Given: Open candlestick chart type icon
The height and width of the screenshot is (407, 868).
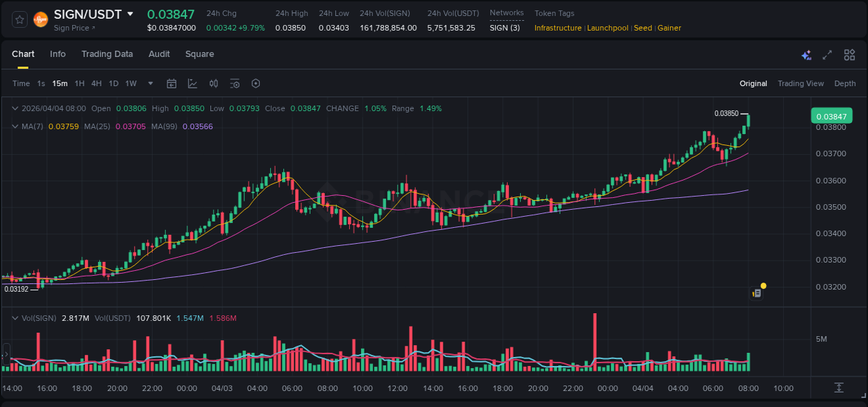Looking at the screenshot, I should click(x=214, y=83).
